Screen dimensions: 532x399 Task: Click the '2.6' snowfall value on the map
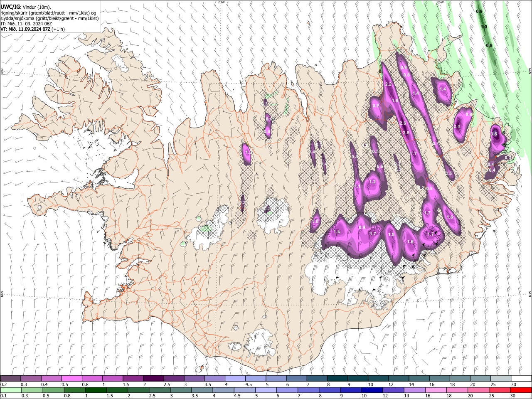pyautogui.click(x=402, y=123)
